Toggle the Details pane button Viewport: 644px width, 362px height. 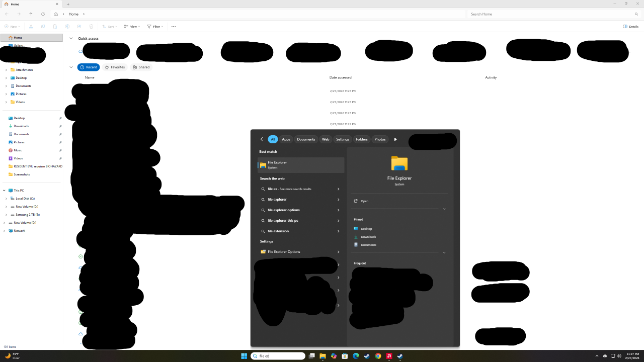[630, 27]
